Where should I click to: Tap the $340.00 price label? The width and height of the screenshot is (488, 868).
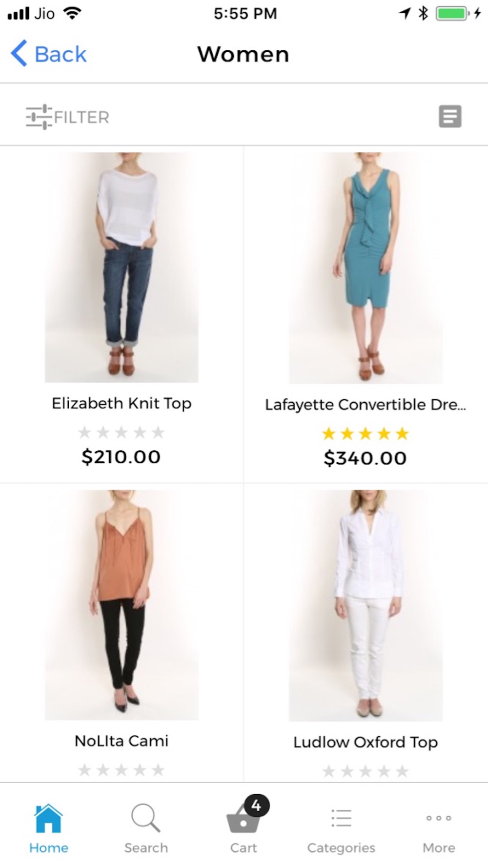tap(365, 458)
